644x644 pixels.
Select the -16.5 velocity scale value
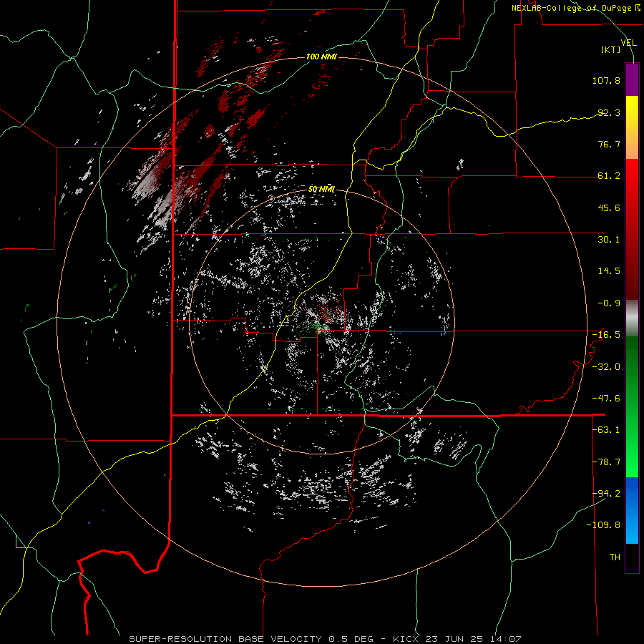point(606,335)
